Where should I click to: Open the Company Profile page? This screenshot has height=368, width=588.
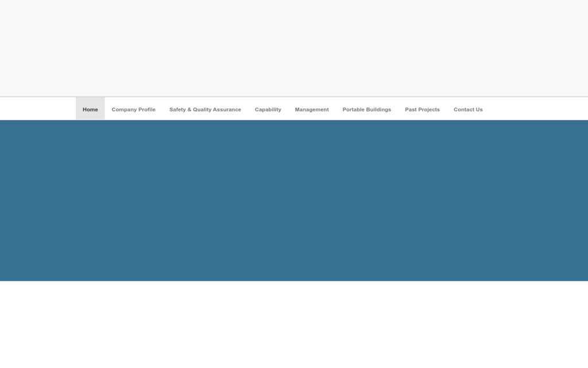point(133,109)
